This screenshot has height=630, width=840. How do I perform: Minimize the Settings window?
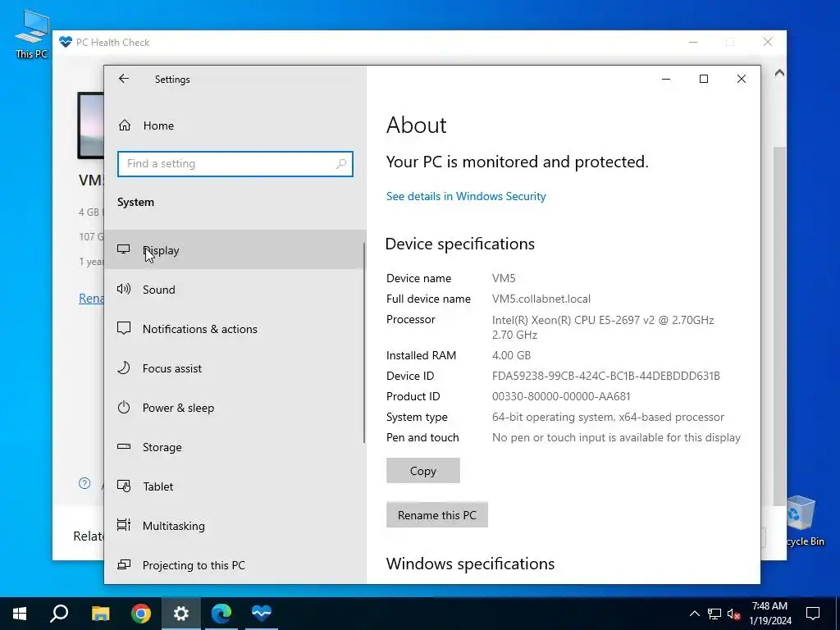pos(666,79)
